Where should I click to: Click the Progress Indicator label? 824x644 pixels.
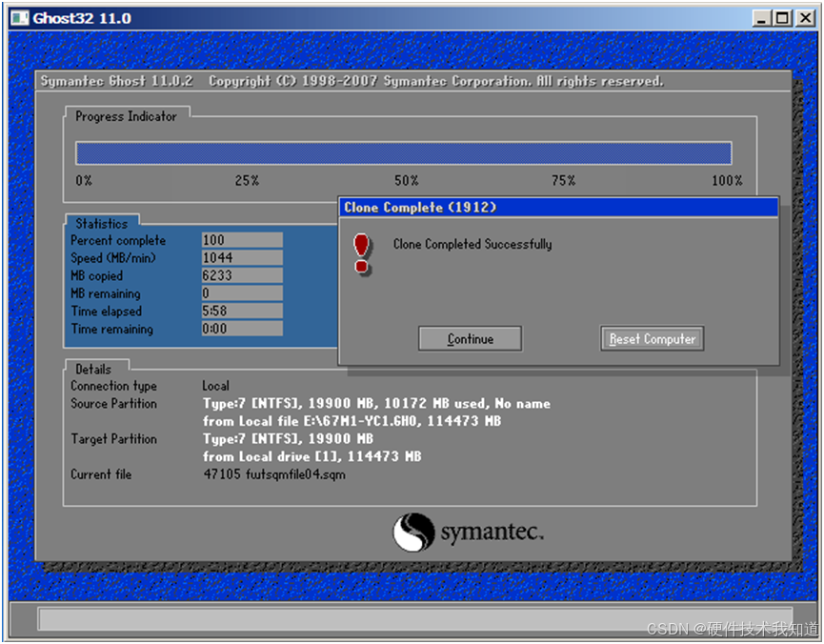click(126, 116)
